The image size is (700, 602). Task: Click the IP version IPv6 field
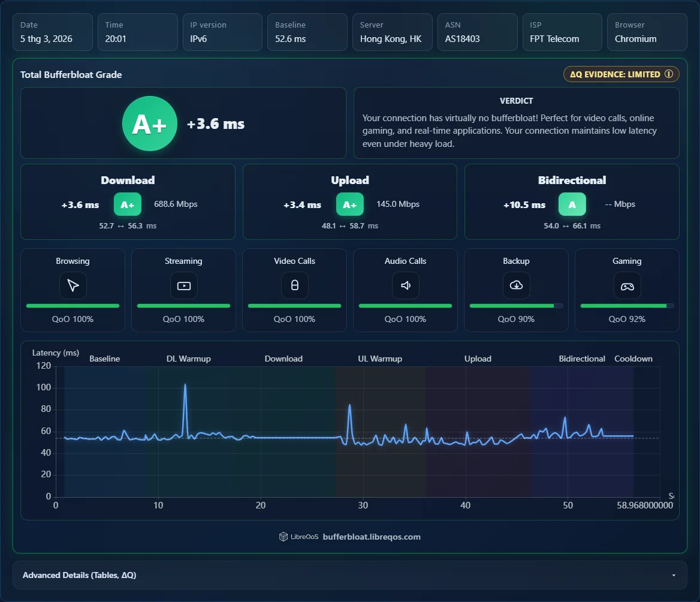[222, 32]
